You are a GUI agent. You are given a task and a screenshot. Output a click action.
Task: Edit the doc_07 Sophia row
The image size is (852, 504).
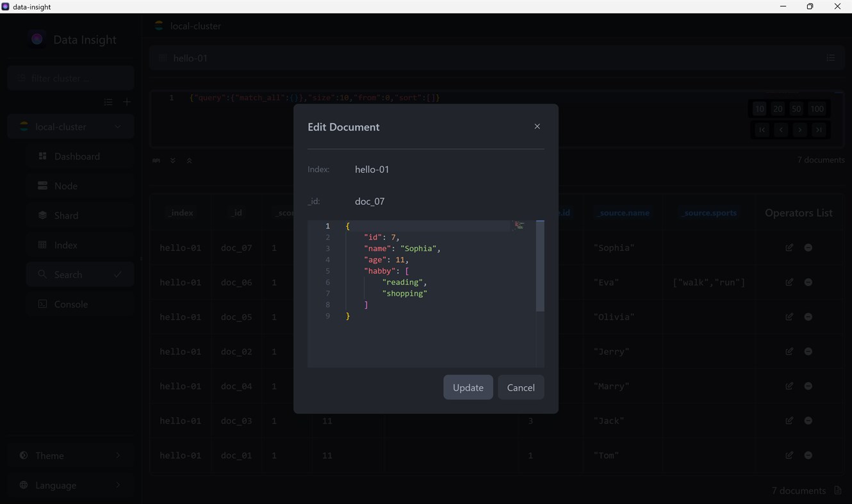coord(789,248)
